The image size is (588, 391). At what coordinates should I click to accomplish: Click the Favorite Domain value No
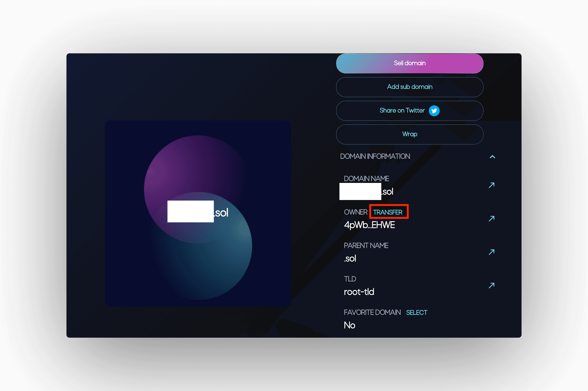point(349,325)
